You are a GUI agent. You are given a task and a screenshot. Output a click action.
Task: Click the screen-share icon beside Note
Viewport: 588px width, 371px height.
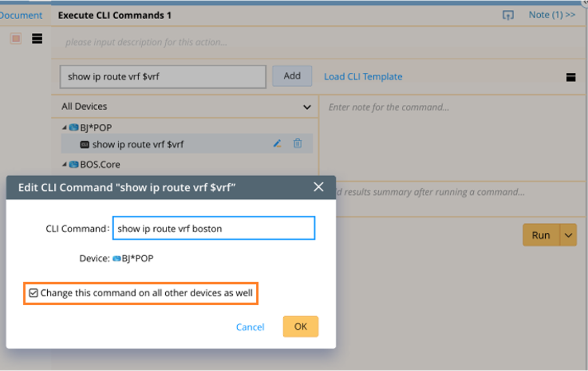coord(508,15)
